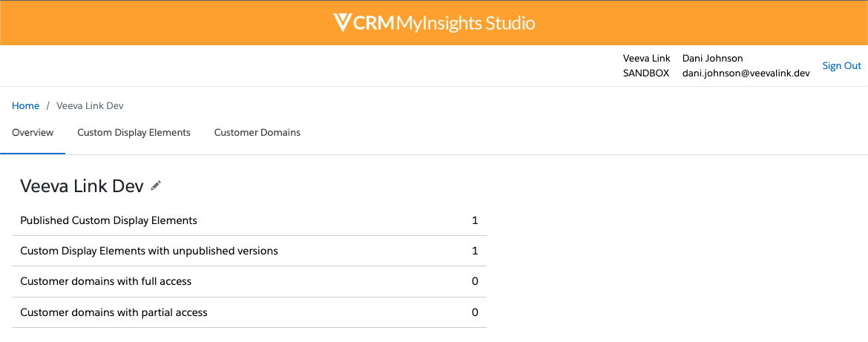Click the Veeva V logo mark in header
The width and height of the screenshot is (868, 342).
click(342, 23)
